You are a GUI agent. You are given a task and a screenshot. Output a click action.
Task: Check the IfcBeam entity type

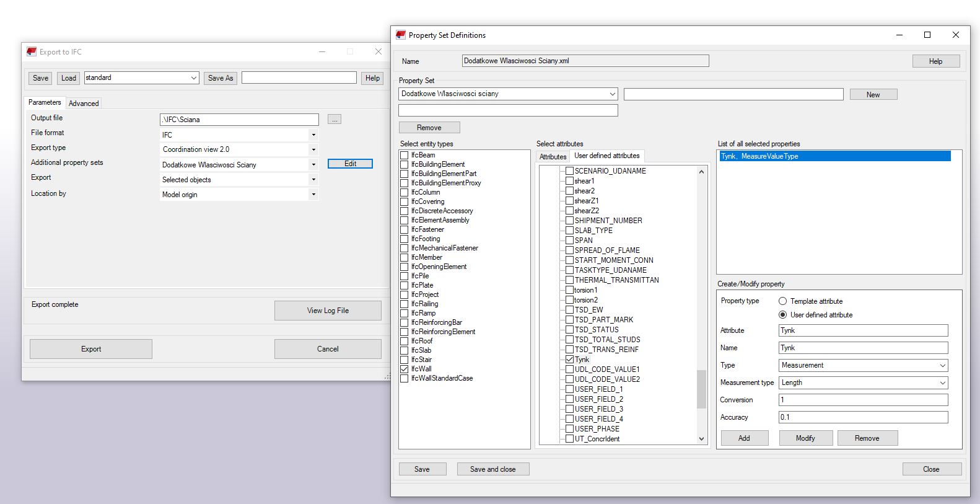[x=404, y=155]
